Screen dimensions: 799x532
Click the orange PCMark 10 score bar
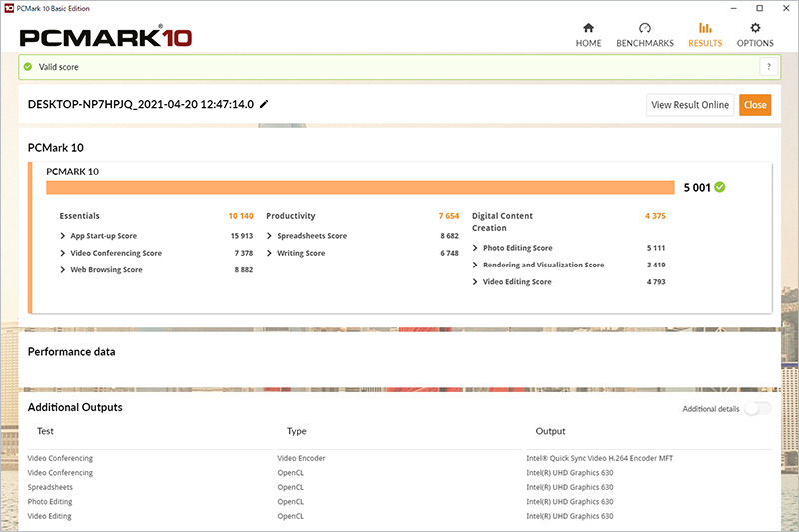pos(360,187)
